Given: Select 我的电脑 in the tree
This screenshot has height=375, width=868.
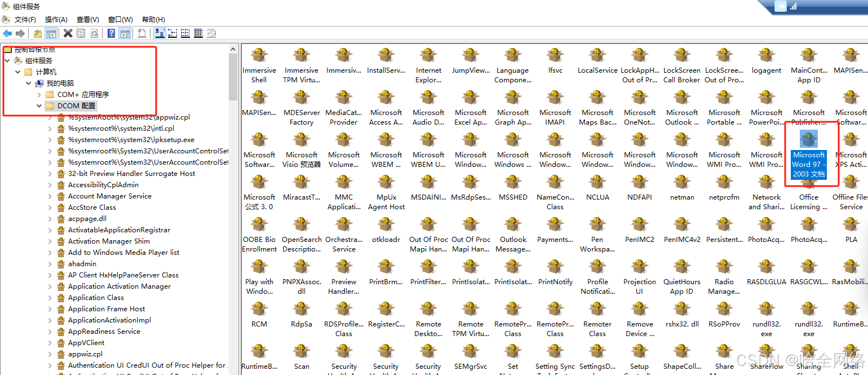Looking at the screenshot, I should [x=60, y=83].
